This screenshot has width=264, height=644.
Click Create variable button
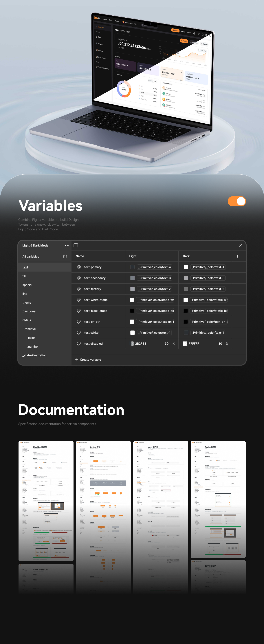click(88, 360)
